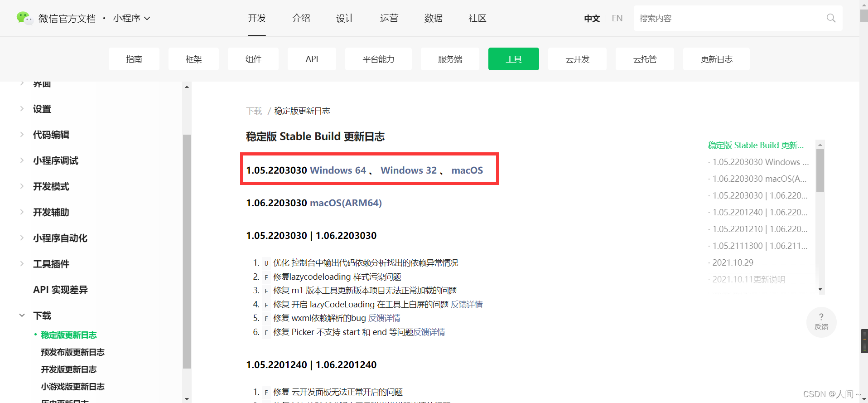Switch to the 框架 tab

(193, 59)
